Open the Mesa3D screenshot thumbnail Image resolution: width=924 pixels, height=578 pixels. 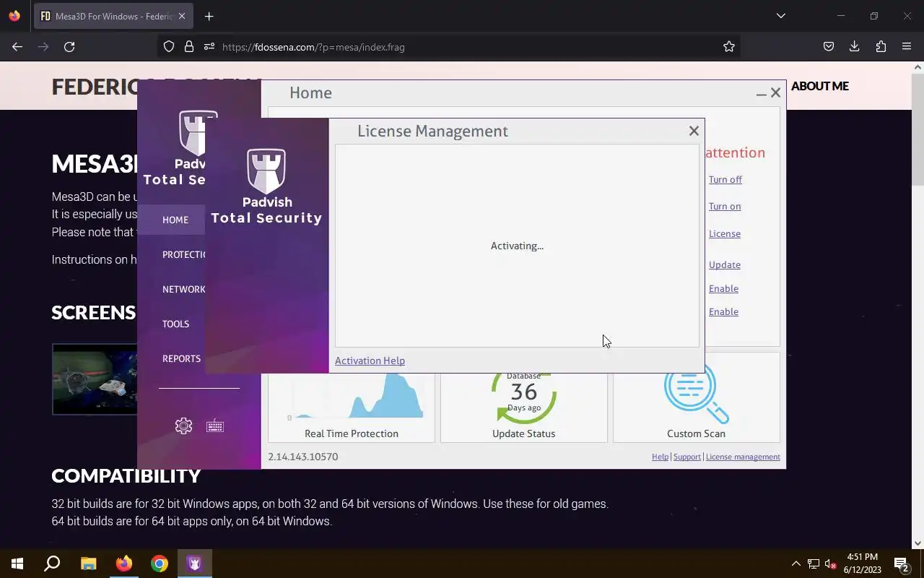point(95,379)
